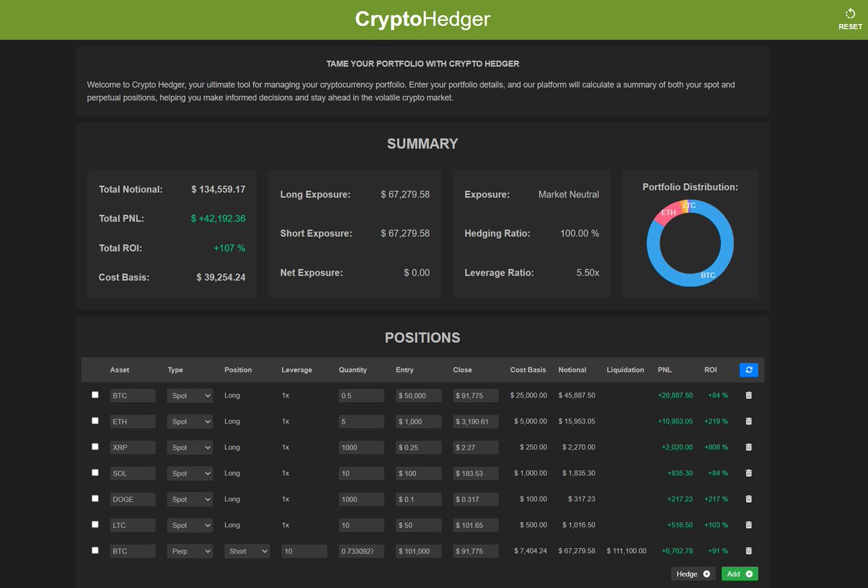Delete the DOGE position via trash icon

pos(748,499)
